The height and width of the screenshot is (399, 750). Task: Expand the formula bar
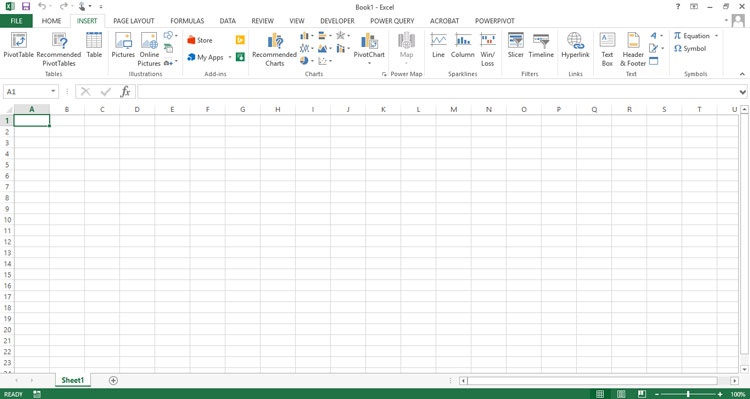tap(742, 91)
